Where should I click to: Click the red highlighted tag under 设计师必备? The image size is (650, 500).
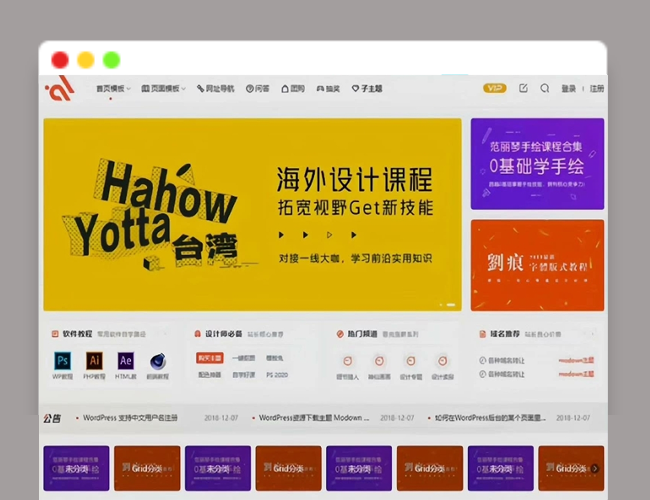point(210,358)
